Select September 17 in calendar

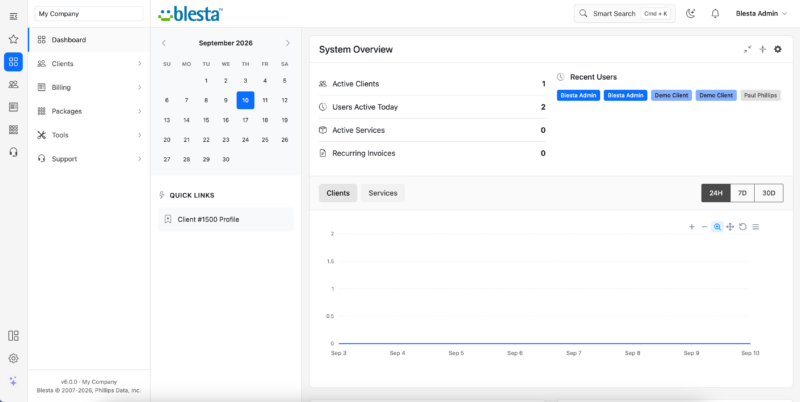tap(245, 120)
